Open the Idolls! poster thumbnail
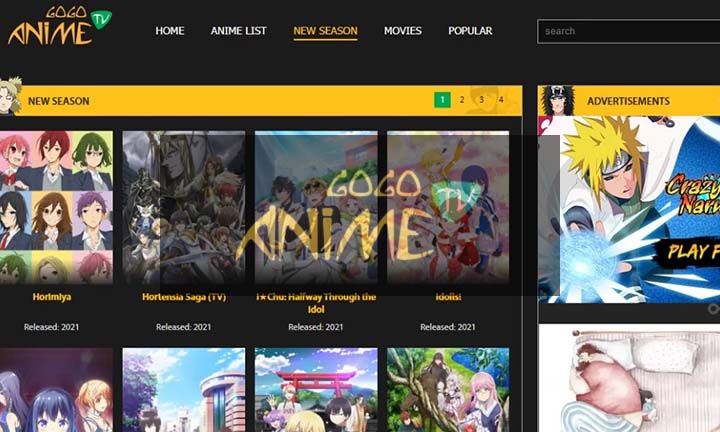 coord(448,207)
